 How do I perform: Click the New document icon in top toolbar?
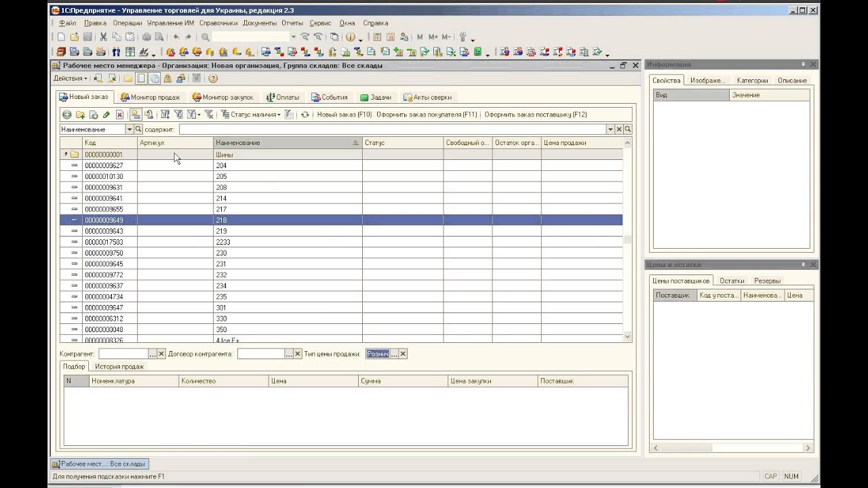61,37
